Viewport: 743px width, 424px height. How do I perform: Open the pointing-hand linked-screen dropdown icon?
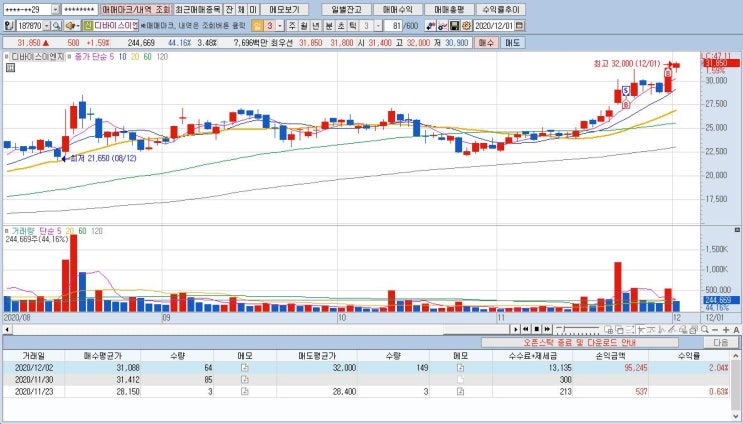click(x=72, y=26)
